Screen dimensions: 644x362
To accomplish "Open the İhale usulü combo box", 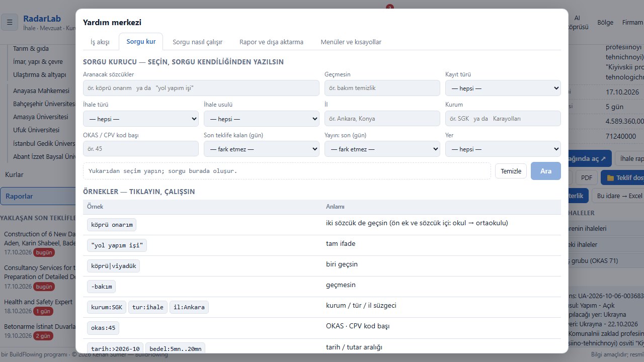I will (x=262, y=119).
